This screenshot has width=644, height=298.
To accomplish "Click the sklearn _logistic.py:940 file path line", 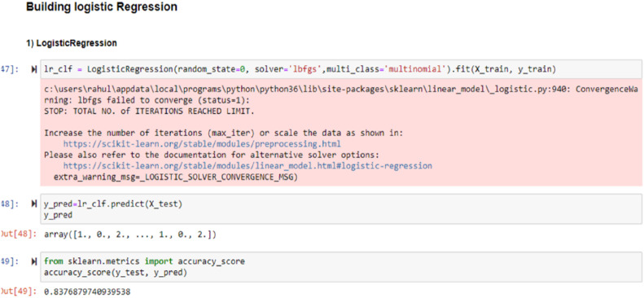I will 341,90.
